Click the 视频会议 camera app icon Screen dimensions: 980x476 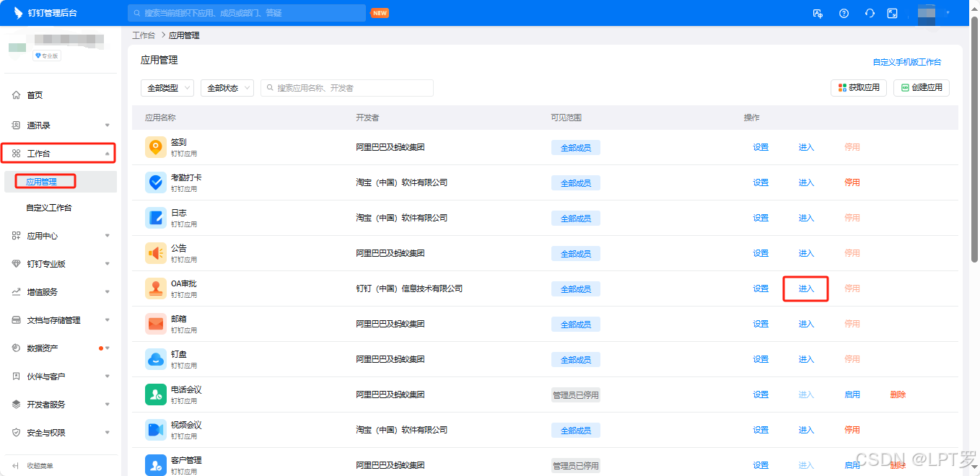click(x=156, y=430)
